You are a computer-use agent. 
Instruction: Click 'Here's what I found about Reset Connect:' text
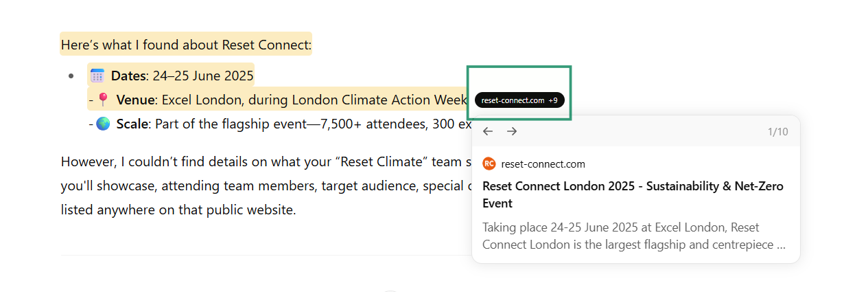pos(186,45)
